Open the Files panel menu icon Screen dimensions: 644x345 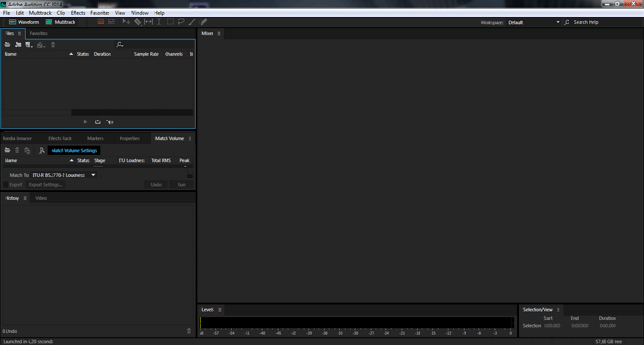(19, 34)
